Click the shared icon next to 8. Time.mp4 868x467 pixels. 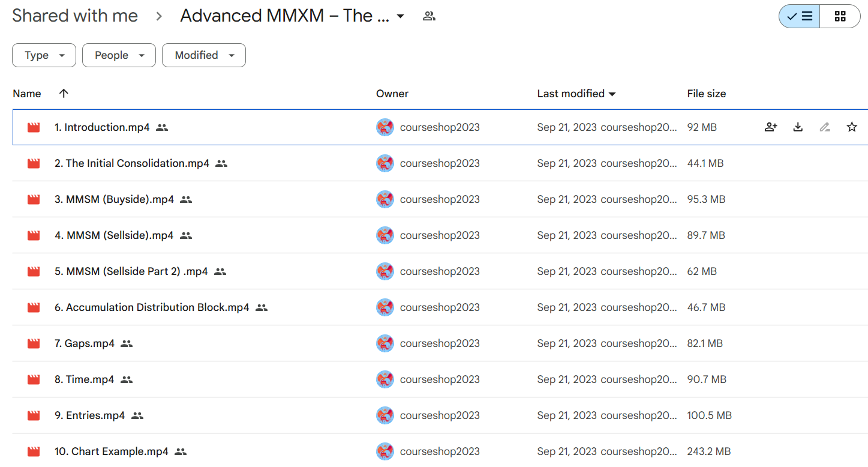pos(126,379)
